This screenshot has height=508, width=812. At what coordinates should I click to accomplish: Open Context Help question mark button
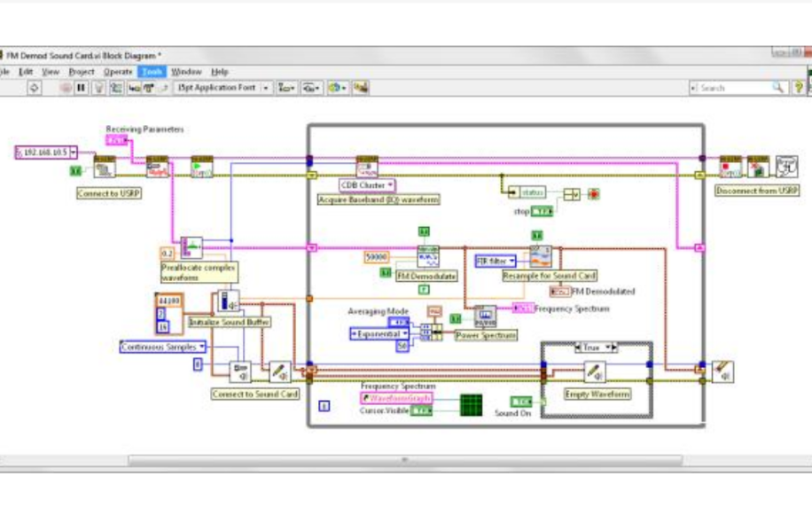click(x=798, y=88)
